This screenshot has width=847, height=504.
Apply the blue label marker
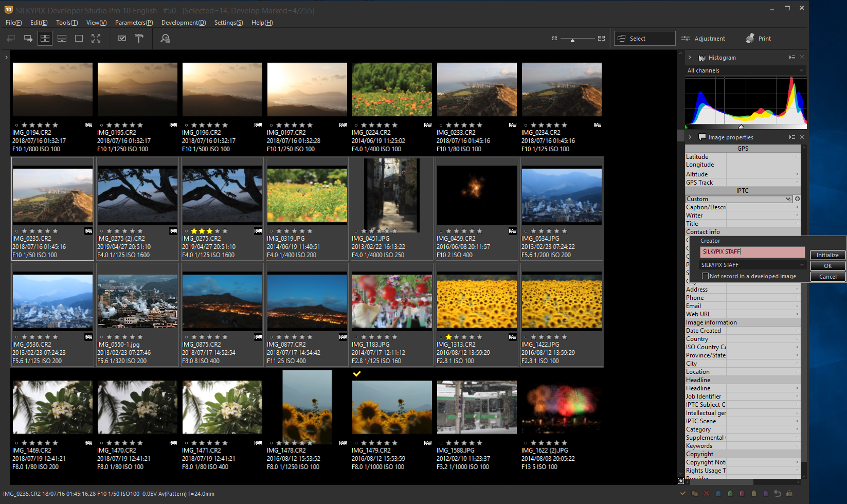[x=718, y=494]
